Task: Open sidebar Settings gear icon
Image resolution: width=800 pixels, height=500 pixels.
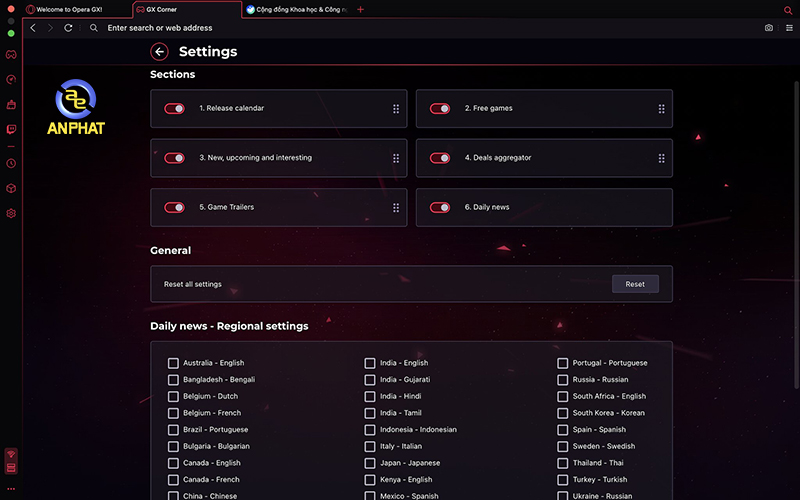Action: click(11, 213)
